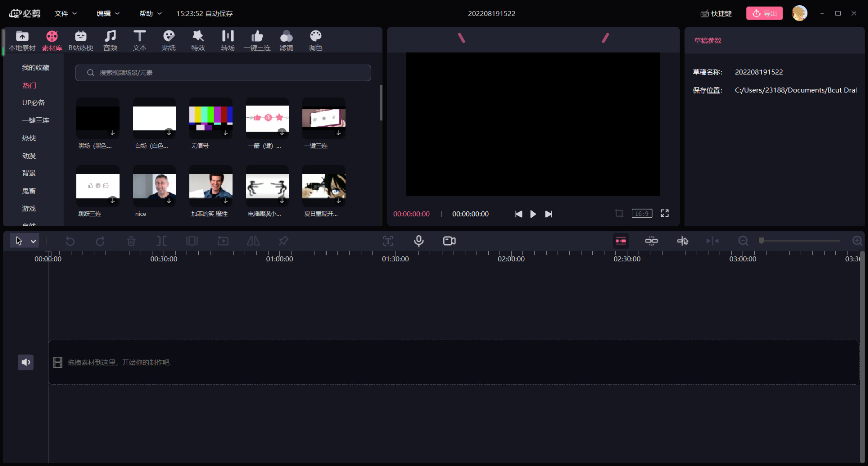This screenshot has height=466, width=868.
Task: Select the 一键三连 category in the sidebar
Action: pyautogui.click(x=36, y=120)
